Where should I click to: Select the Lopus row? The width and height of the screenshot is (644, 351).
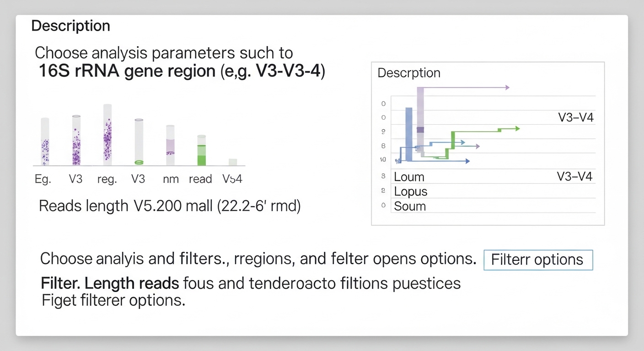411,191
